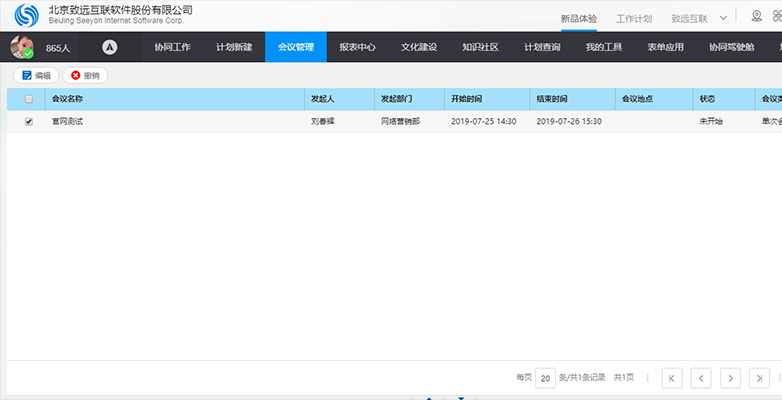Go to the first page of records
The width and height of the screenshot is (782, 400).
click(673, 378)
